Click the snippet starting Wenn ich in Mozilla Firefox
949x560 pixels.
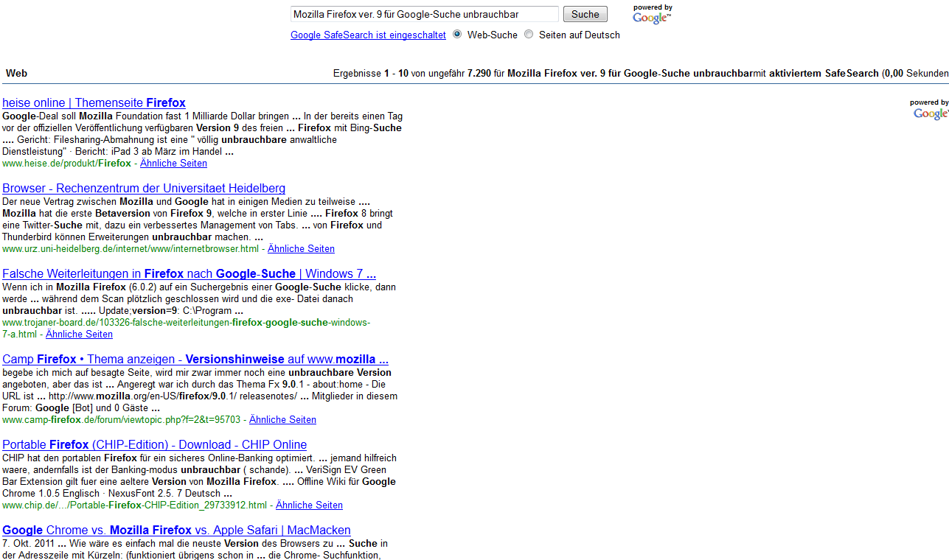199,298
